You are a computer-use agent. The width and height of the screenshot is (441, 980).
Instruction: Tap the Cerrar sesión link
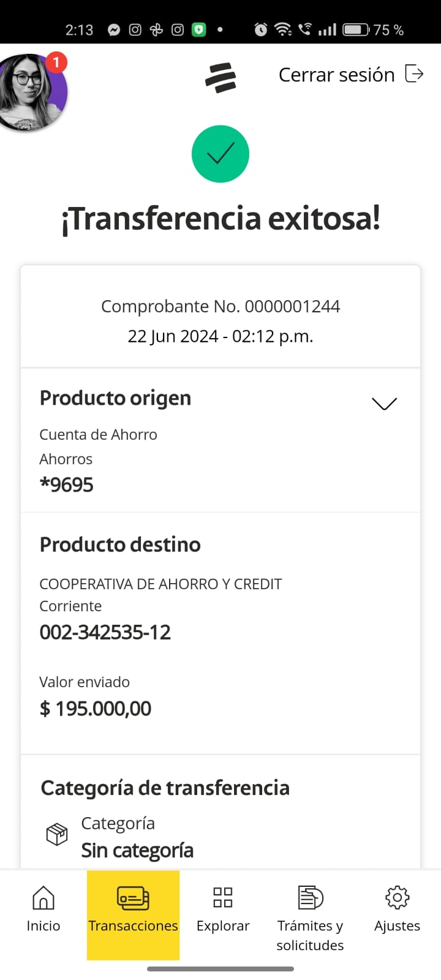[x=336, y=75]
